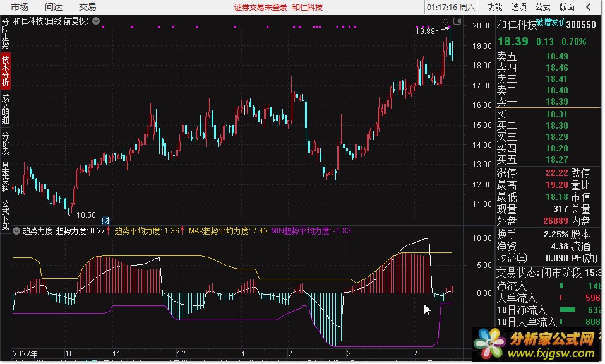
Task: Open the 交易 menu
Action: pyautogui.click(x=87, y=7)
